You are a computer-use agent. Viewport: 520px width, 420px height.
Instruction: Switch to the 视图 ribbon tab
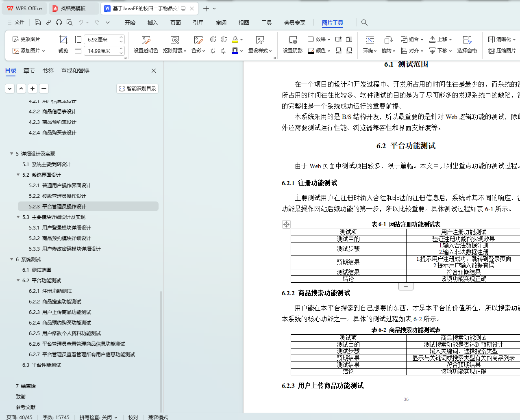coord(244,23)
